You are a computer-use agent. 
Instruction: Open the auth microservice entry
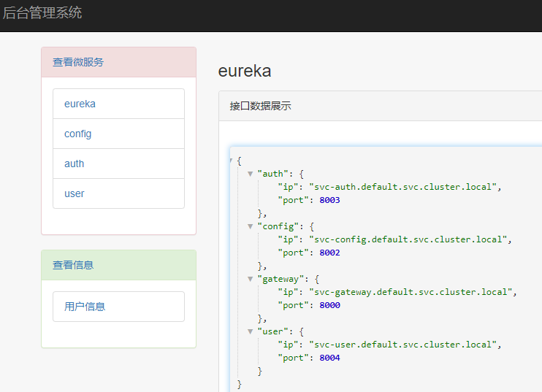coord(118,164)
